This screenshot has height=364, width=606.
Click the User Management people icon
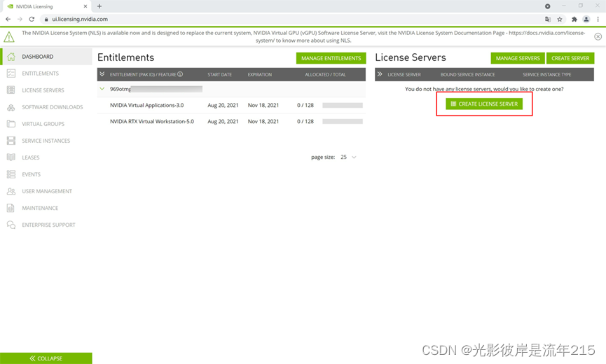(x=11, y=192)
